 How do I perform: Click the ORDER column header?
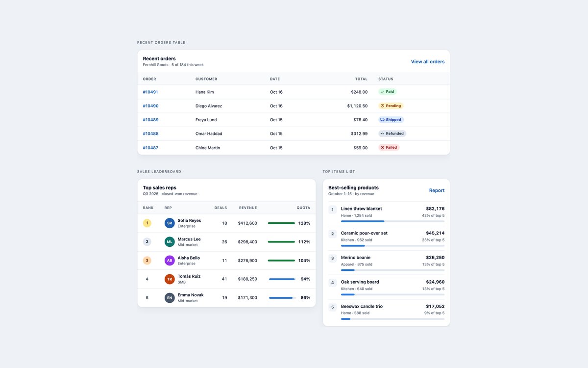tap(149, 79)
